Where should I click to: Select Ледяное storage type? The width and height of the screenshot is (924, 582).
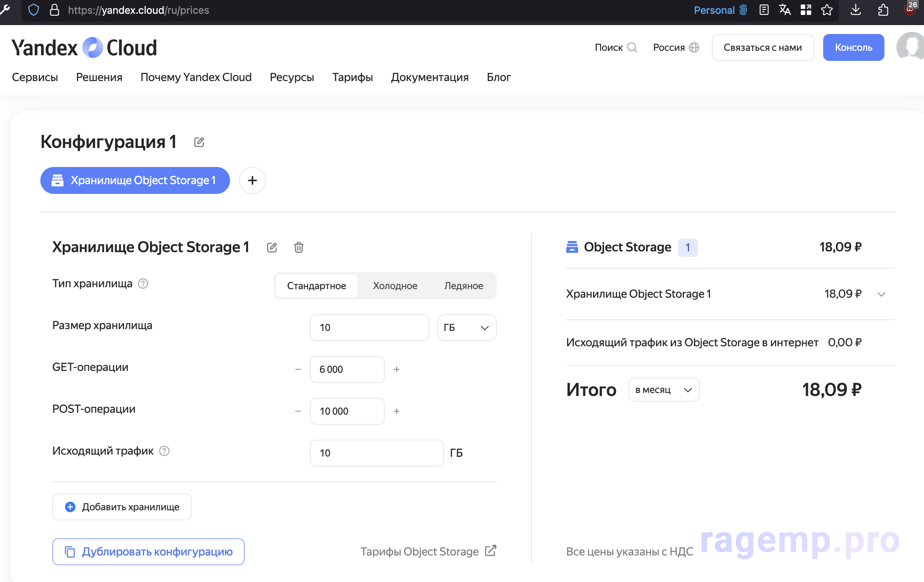[463, 286]
